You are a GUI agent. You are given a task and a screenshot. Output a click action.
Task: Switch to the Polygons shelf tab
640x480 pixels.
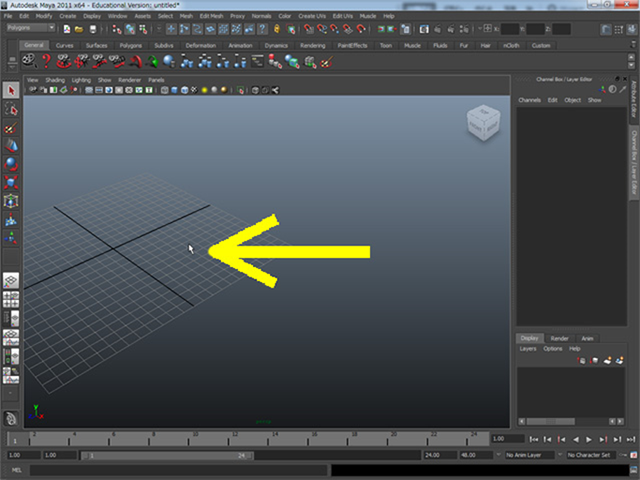[x=131, y=45]
